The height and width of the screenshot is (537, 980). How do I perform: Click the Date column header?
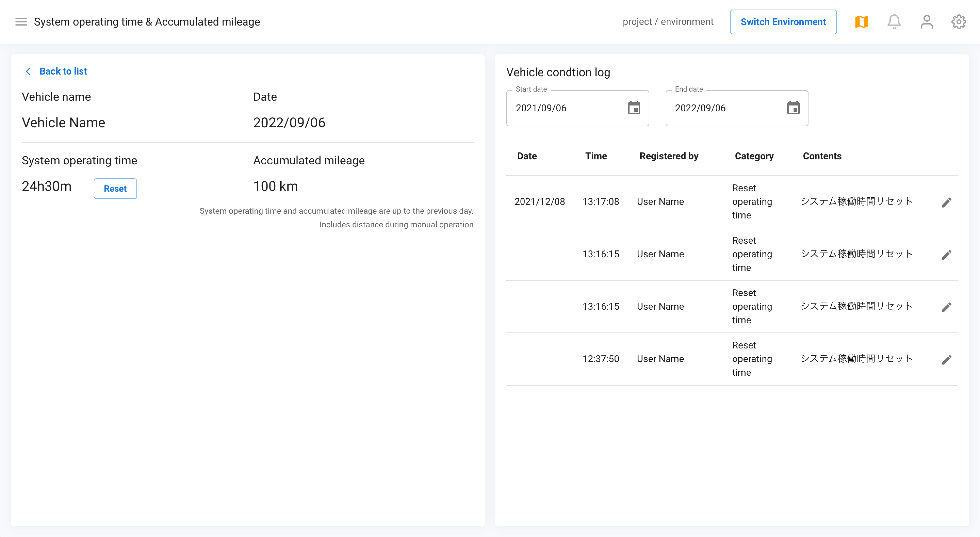pos(527,156)
